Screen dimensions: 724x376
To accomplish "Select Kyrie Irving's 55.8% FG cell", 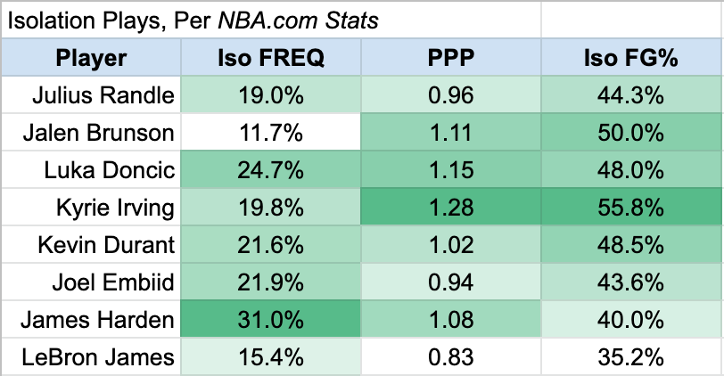I will (x=631, y=207).
